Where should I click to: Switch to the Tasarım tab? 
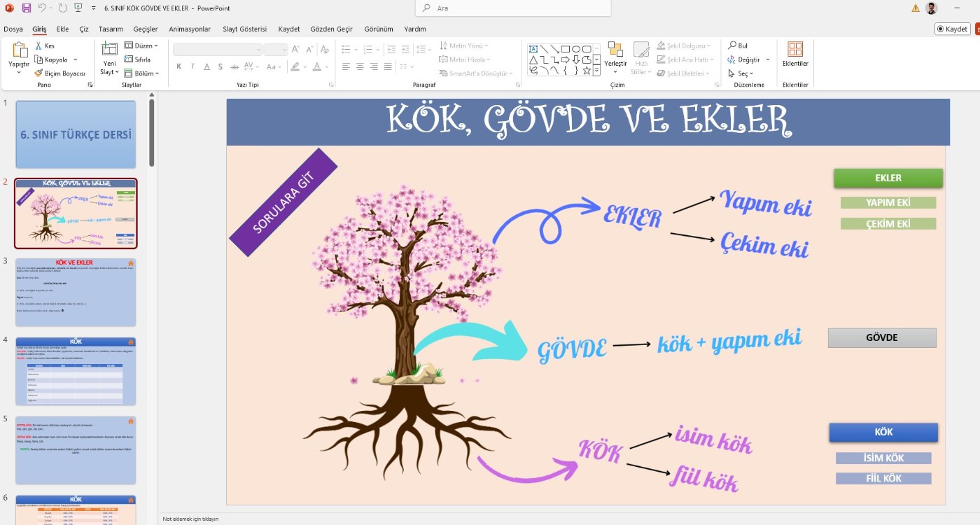coord(111,29)
